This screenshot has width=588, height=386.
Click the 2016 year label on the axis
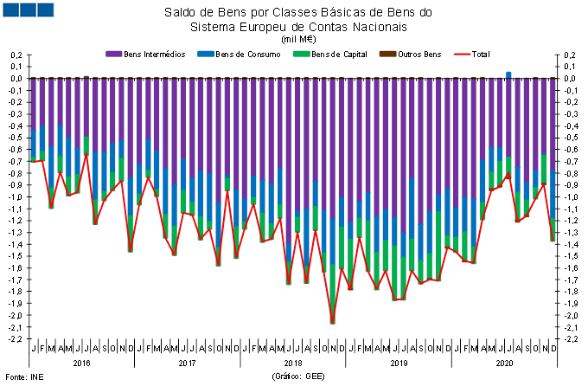81,363
